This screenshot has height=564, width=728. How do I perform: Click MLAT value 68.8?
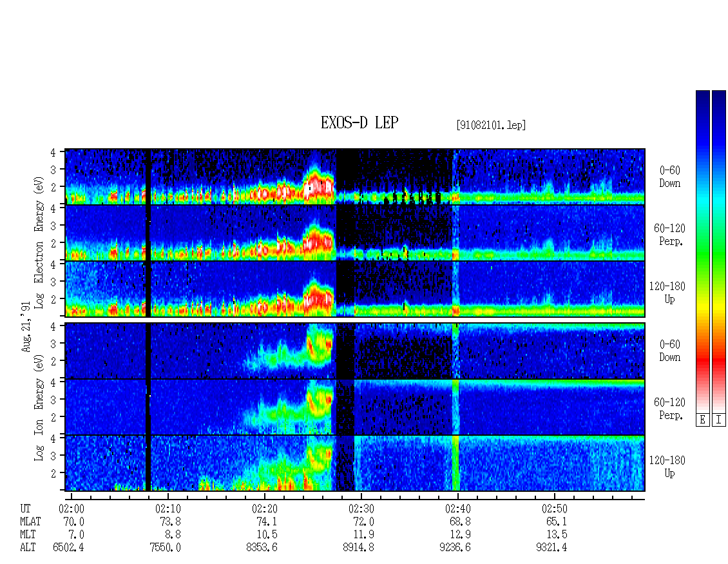[460, 521]
